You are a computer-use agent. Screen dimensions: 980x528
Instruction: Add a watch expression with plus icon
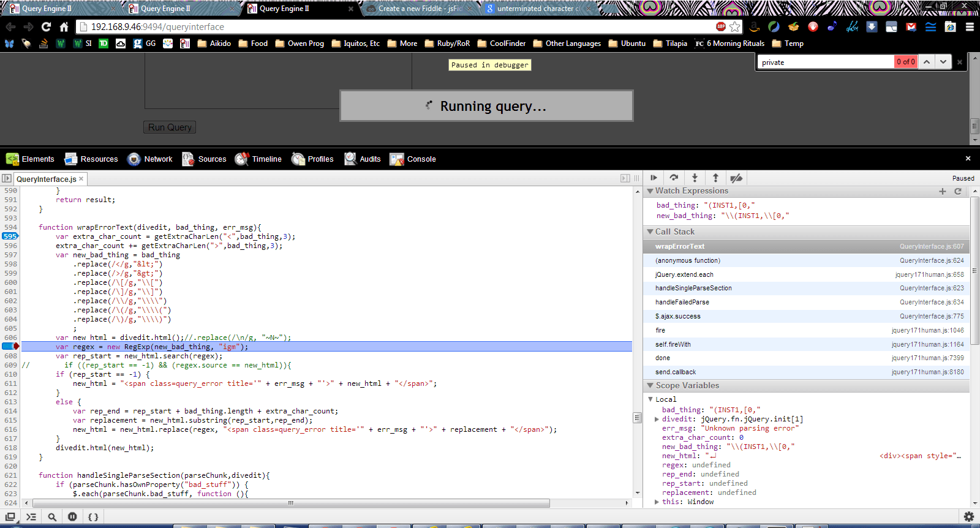point(943,191)
